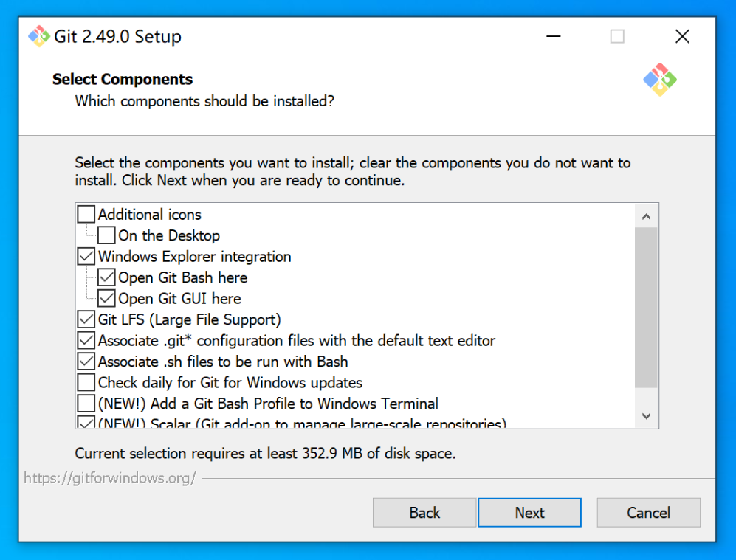Click the component list scrollbar thumb

(x=646, y=308)
